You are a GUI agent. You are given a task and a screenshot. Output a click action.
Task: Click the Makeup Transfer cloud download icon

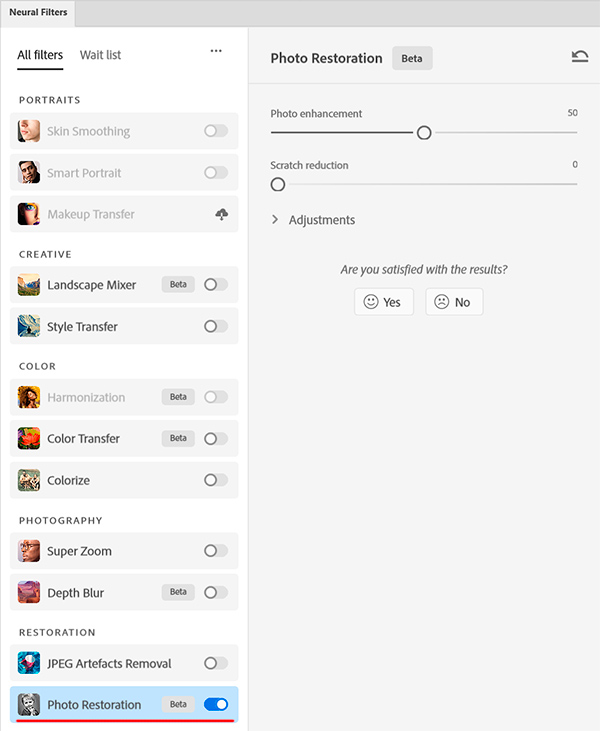pos(222,214)
